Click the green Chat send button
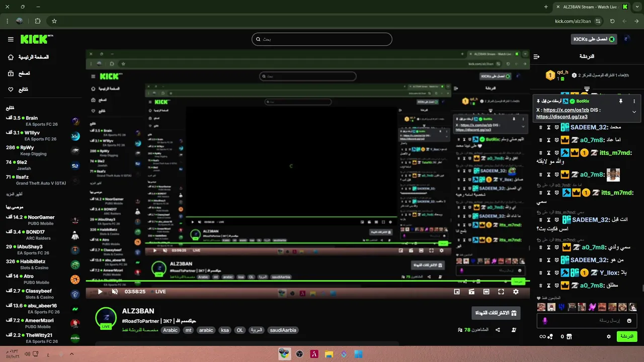Viewport: 644px width, 362px height. click(627, 336)
